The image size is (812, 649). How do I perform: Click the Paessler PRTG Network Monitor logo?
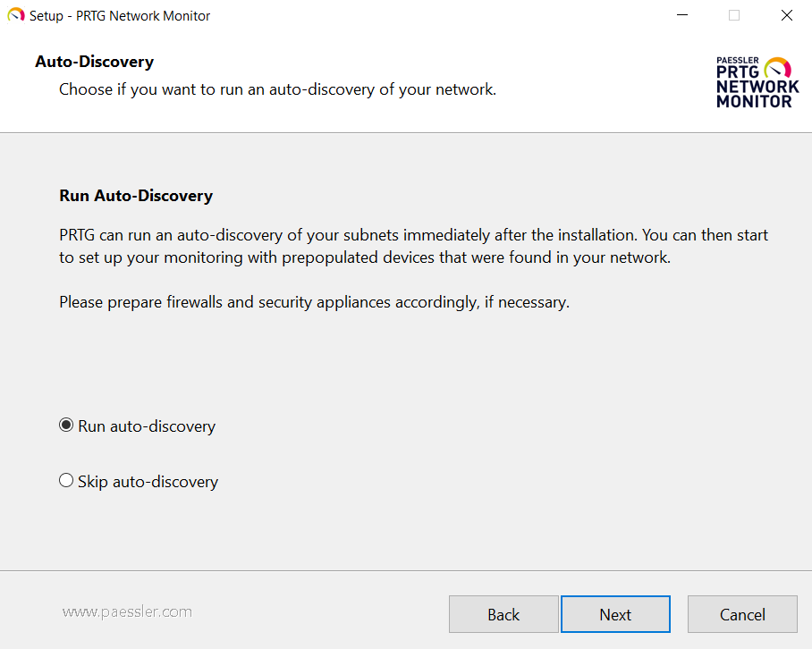coord(757,82)
